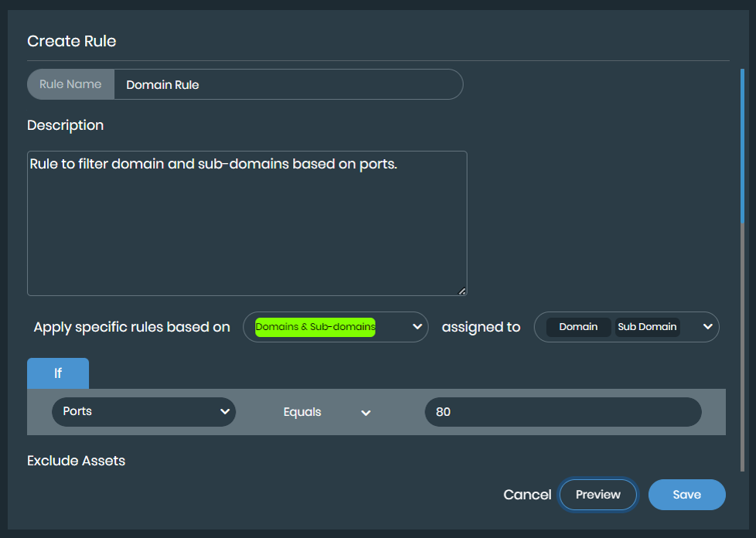Screen dimensions: 756x538
Task: Open the Ports condition dropdown
Action: click(143, 412)
